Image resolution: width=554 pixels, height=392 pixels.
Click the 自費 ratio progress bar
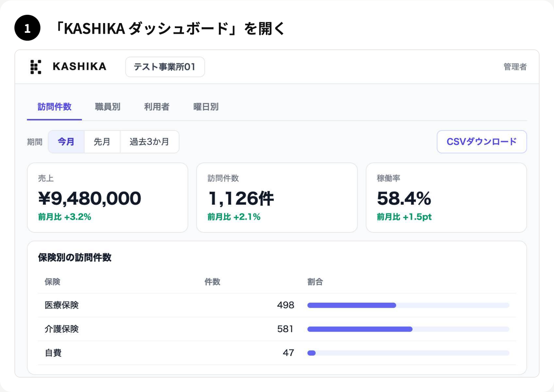click(408, 353)
